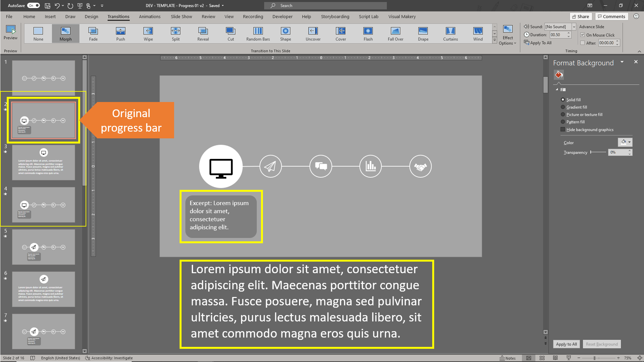
Task: Choose the Uncover transition
Action: click(313, 33)
